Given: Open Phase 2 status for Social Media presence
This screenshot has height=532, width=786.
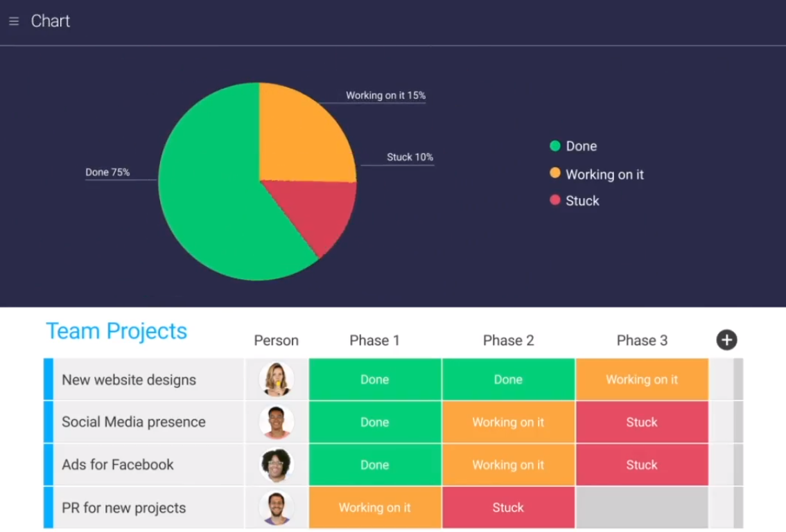Looking at the screenshot, I should click(x=508, y=423).
